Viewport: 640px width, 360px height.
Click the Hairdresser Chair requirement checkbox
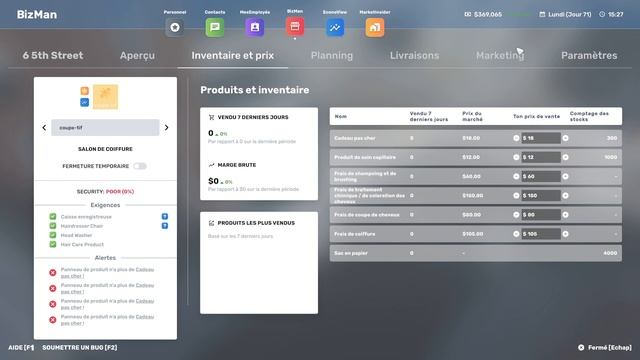click(x=53, y=226)
